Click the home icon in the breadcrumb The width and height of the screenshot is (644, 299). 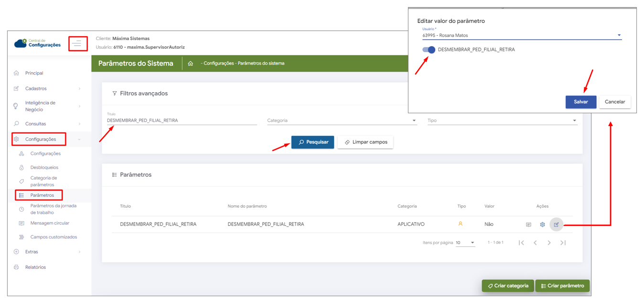[191, 64]
